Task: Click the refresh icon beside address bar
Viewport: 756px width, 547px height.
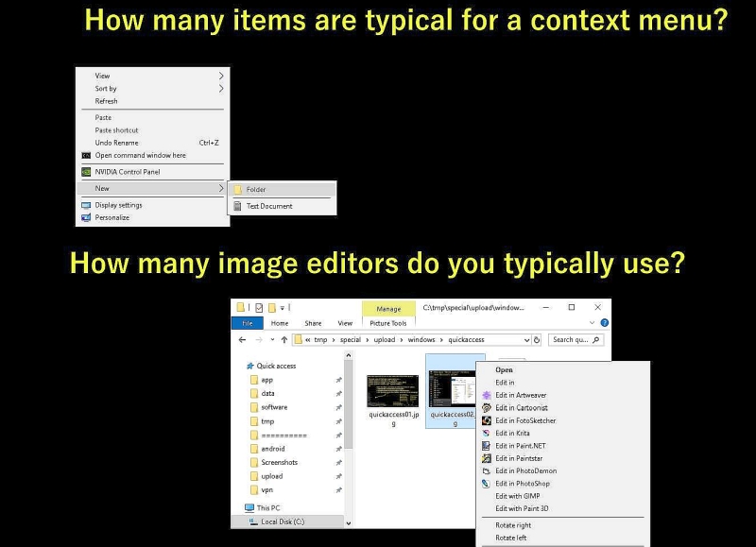Action: point(537,340)
